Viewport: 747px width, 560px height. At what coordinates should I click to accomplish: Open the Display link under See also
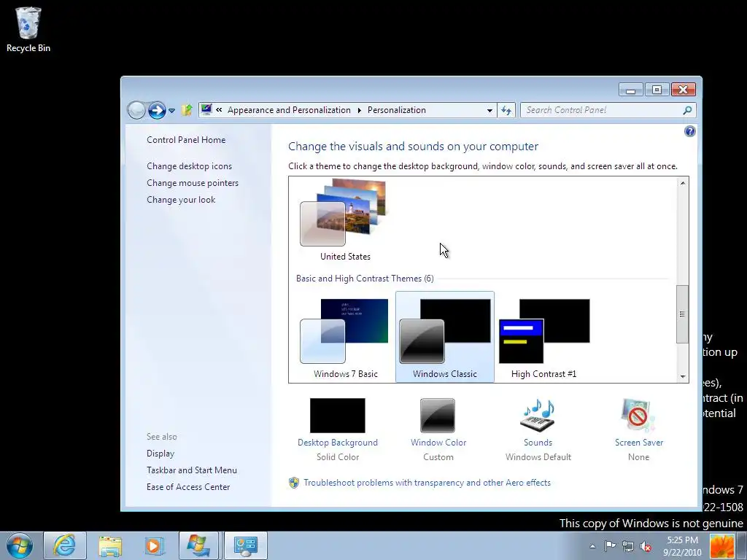160,454
